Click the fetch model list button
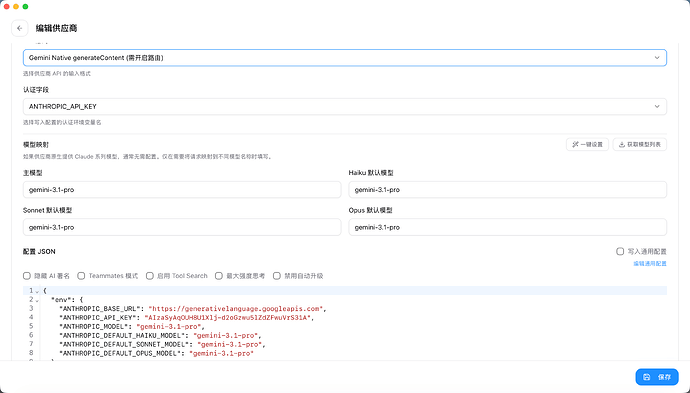The height and width of the screenshot is (393, 690). (639, 144)
